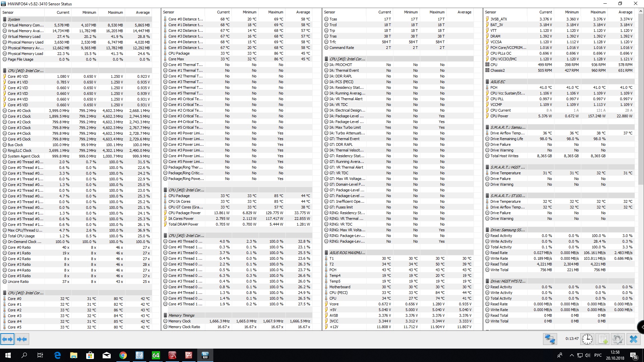Select the Core #0 Clock sensor row

coord(19,111)
